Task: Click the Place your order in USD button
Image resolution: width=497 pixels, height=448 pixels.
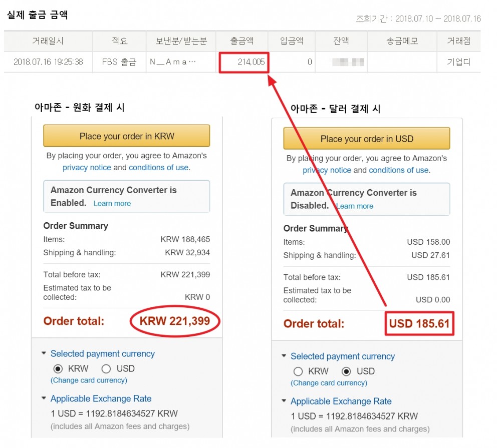Action: (x=366, y=139)
